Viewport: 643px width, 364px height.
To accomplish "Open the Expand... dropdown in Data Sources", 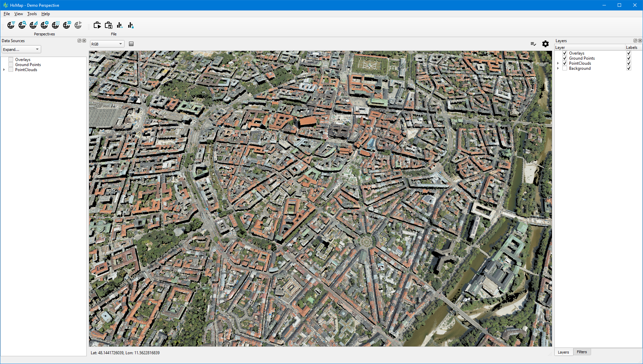I will [x=21, y=50].
